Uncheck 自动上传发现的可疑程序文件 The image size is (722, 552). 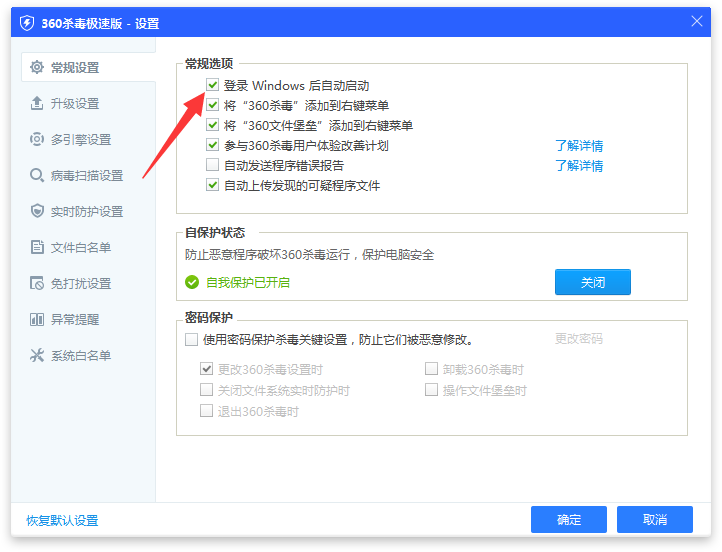[212, 185]
